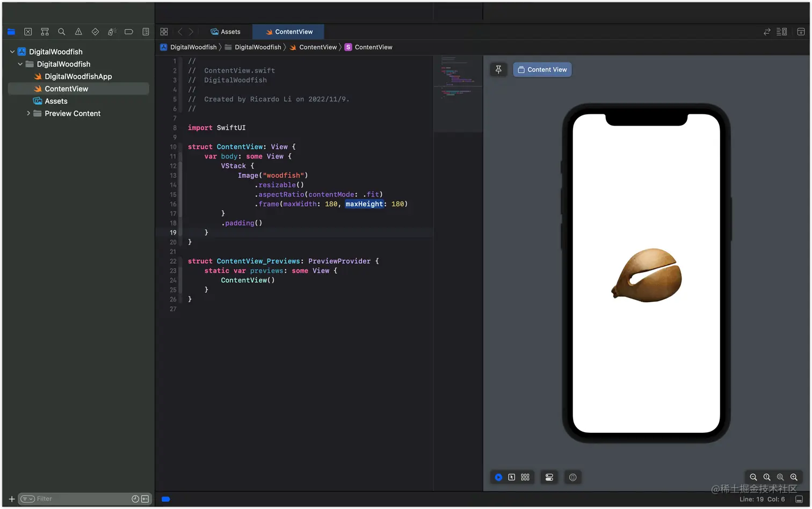Zoom canvas to 100 percent
Viewport: 812px width, 509px height.
coord(767,477)
